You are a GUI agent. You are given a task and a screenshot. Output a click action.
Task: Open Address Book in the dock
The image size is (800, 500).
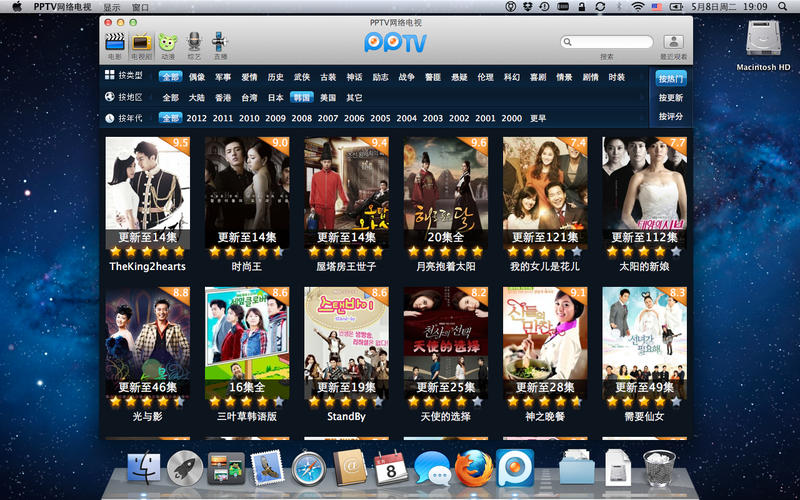pyautogui.click(x=349, y=467)
